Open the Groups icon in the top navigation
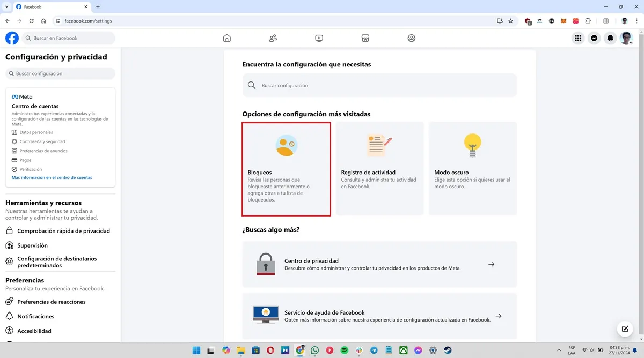The image size is (644, 358). 412,38
